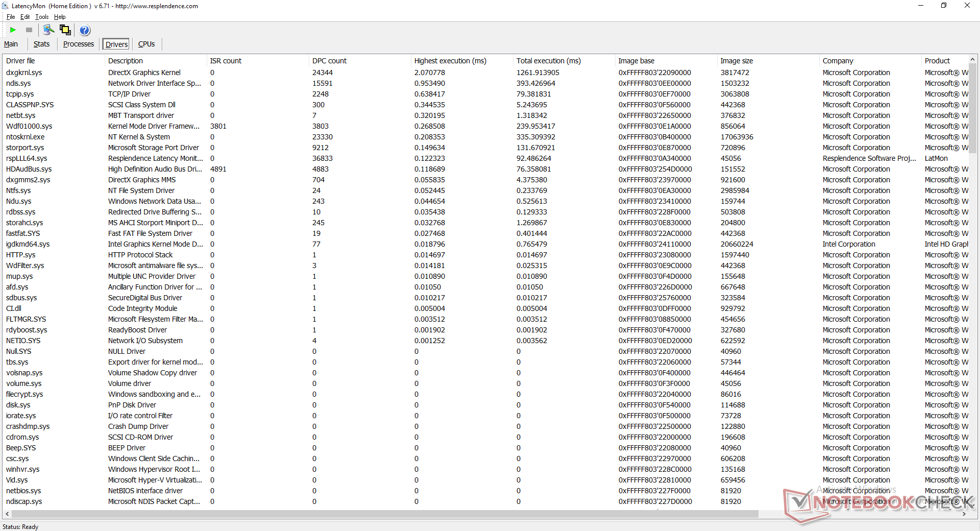Select the CLASSPNP.SYS driver row
Screen dimensions: 980x531
pos(485,105)
